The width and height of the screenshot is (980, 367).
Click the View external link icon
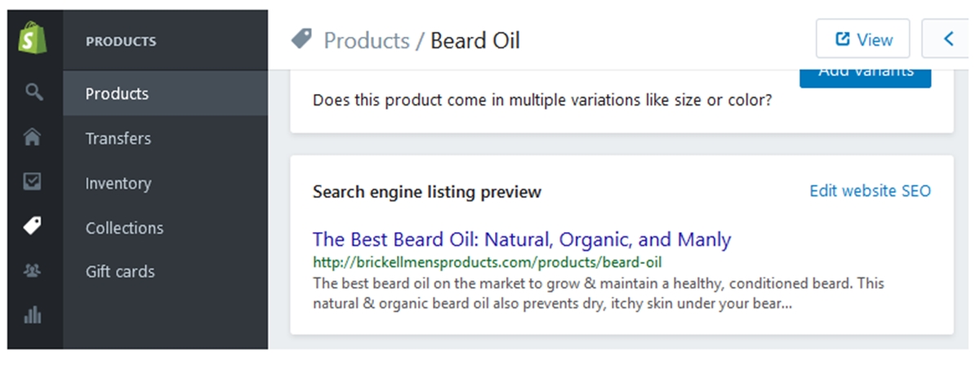(x=843, y=39)
